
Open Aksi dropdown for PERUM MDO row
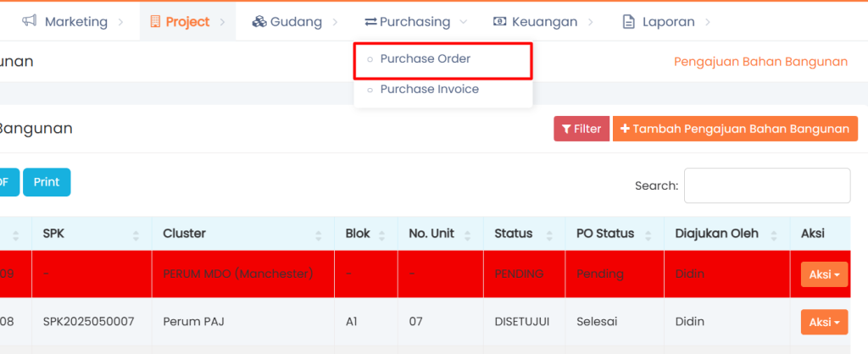[824, 274]
